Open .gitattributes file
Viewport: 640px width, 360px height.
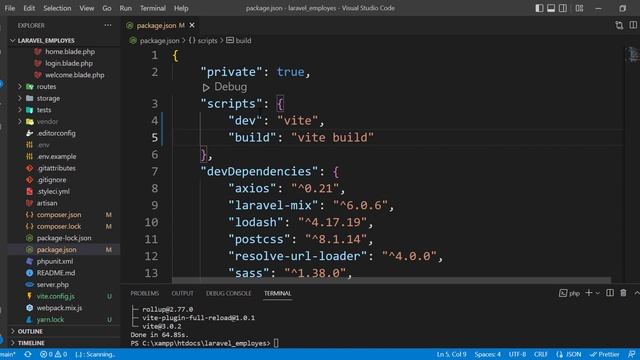pyautogui.click(x=56, y=168)
